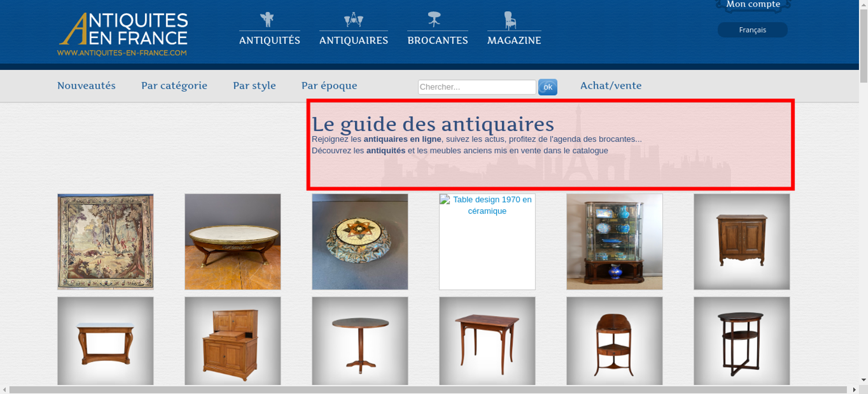Open Mon compte
Viewport: 868px width, 394px height.
[x=753, y=5]
